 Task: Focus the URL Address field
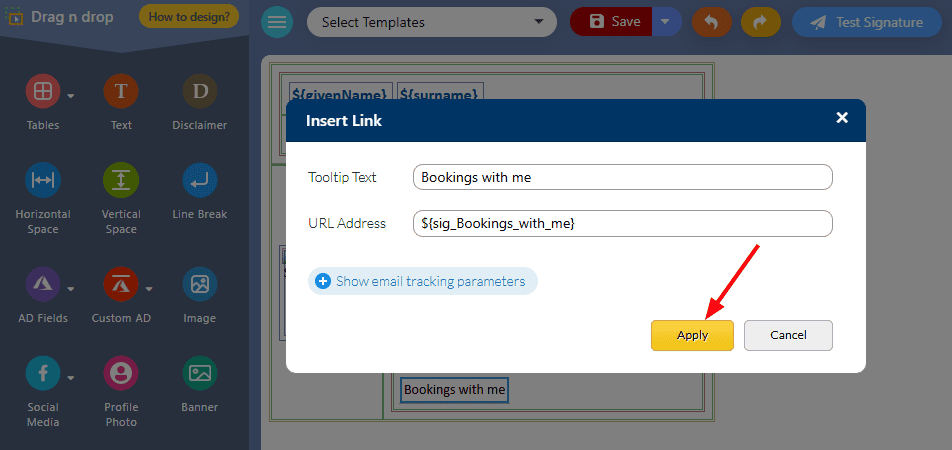pos(622,223)
